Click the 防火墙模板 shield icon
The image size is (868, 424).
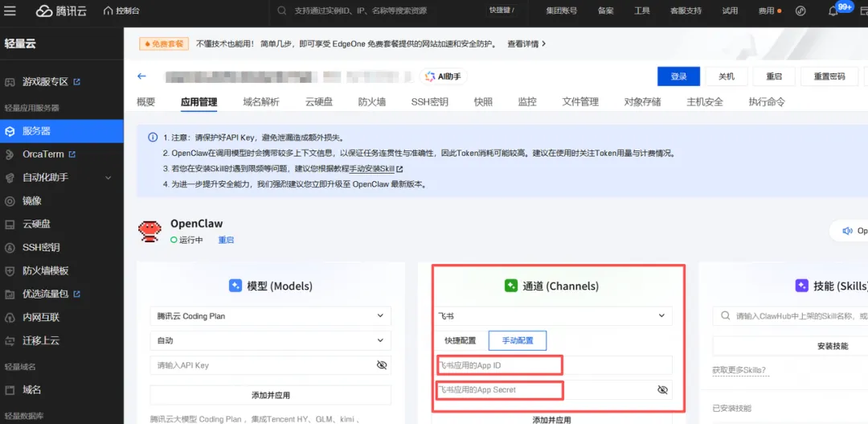tap(10, 270)
